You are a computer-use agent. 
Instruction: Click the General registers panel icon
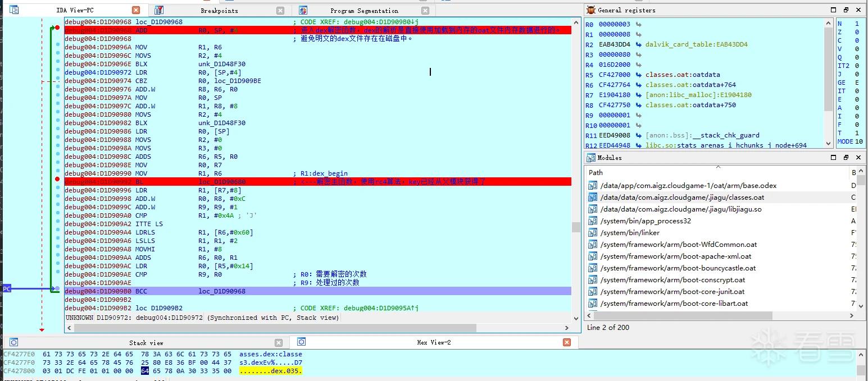591,10
